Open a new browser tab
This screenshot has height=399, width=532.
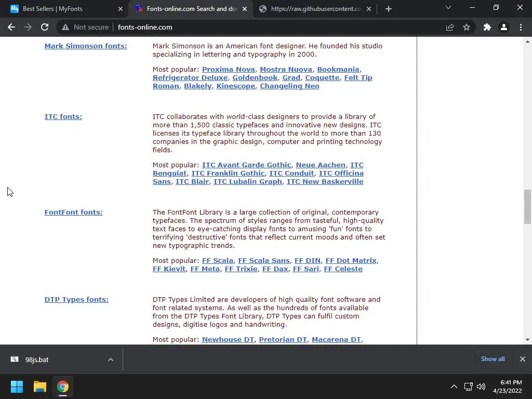pos(389,9)
